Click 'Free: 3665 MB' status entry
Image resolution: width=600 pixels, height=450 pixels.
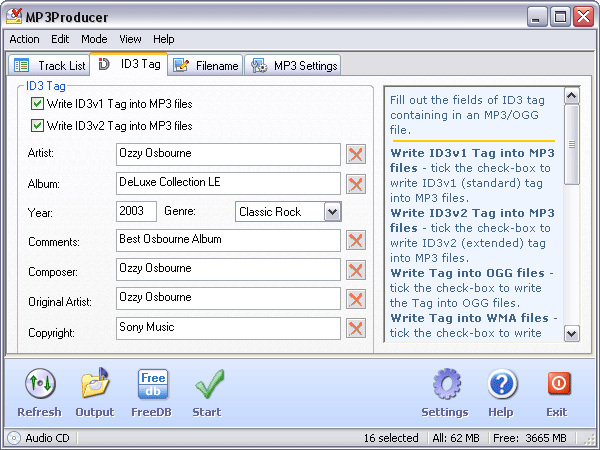(x=530, y=438)
